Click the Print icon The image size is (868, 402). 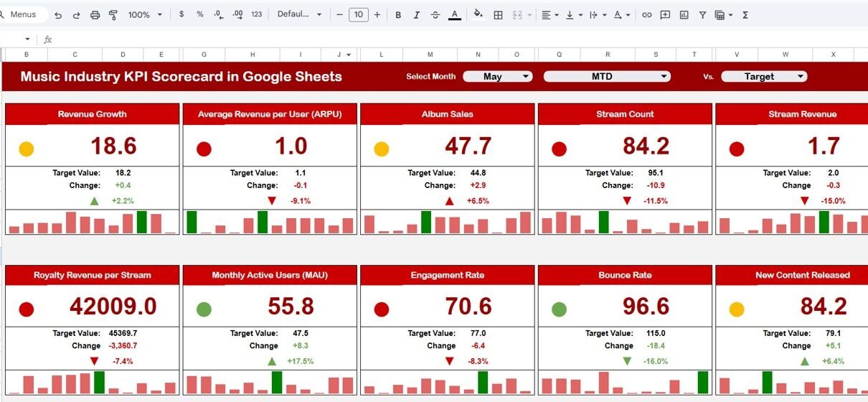coord(95,14)
